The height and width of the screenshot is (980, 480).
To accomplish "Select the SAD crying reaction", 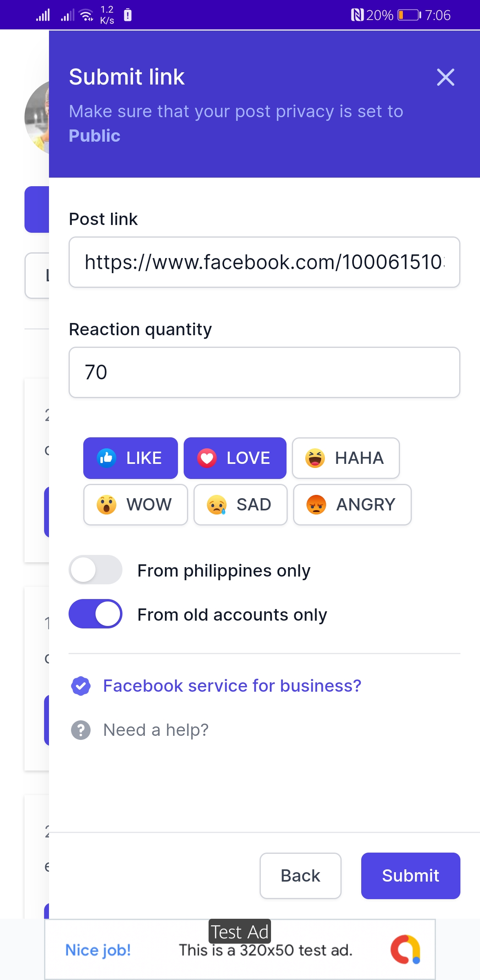I will [240, 505].
